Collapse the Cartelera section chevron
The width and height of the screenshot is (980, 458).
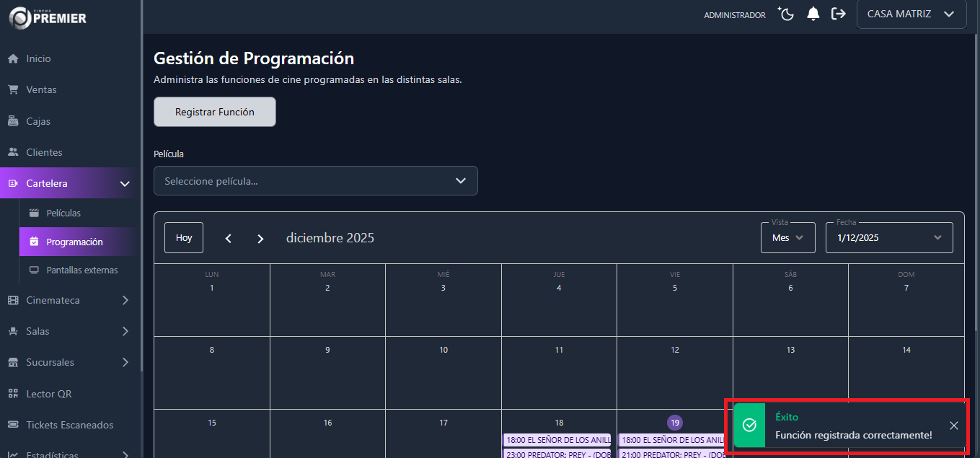pyautogui.click(x=124, y=183)
